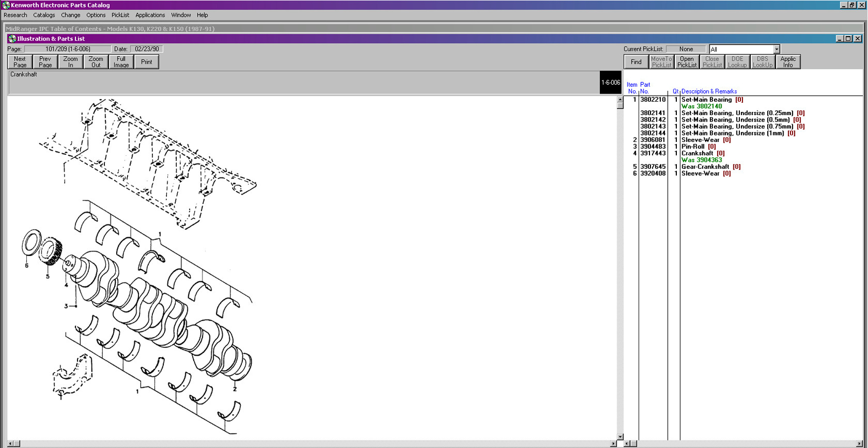
Task: Open the Catalogs menu
Action: 44,15
